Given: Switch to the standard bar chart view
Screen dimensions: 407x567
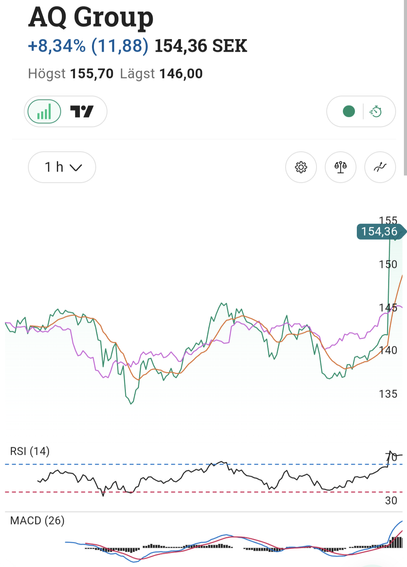Looking at the screenshot, I should tap(44, 111).
